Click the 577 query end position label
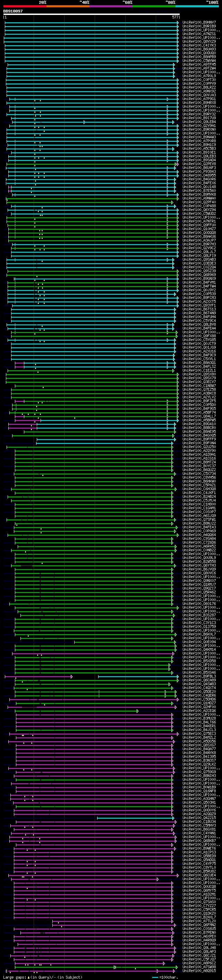222x980 pixels. point(175,17)
